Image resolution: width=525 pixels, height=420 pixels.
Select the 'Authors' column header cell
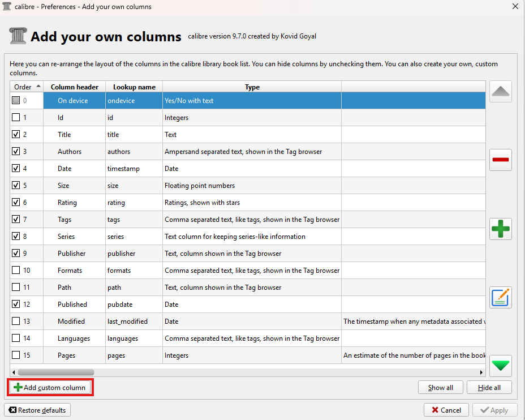pos(74,151)
